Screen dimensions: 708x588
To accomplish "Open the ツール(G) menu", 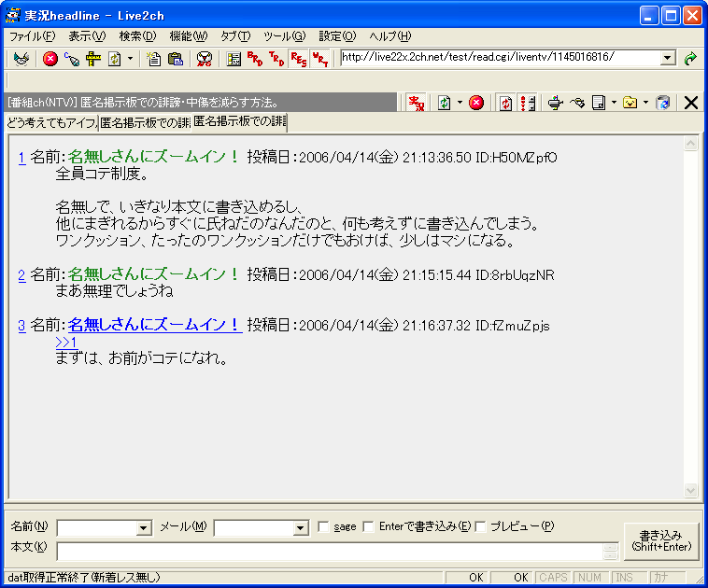I will click(x=285, y=36).
